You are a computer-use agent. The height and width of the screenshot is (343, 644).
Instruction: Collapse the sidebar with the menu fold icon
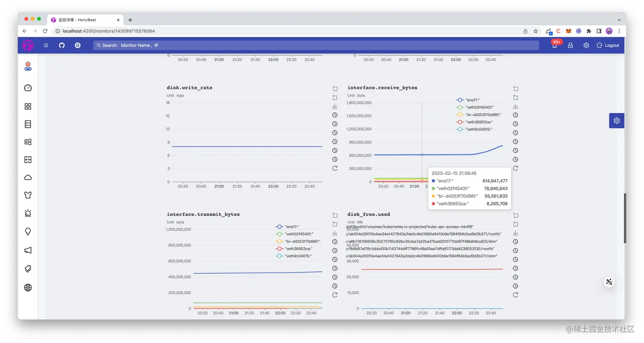click(x=46, y=45)
